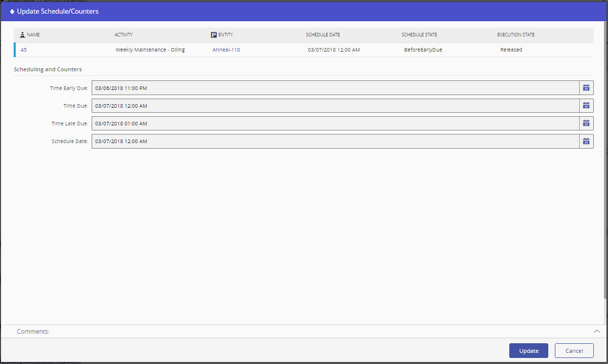Select the BeforeEarlyDue schedule state cell
The width and height of the screenshot is (608, 364).
click(x=423, y=50)
